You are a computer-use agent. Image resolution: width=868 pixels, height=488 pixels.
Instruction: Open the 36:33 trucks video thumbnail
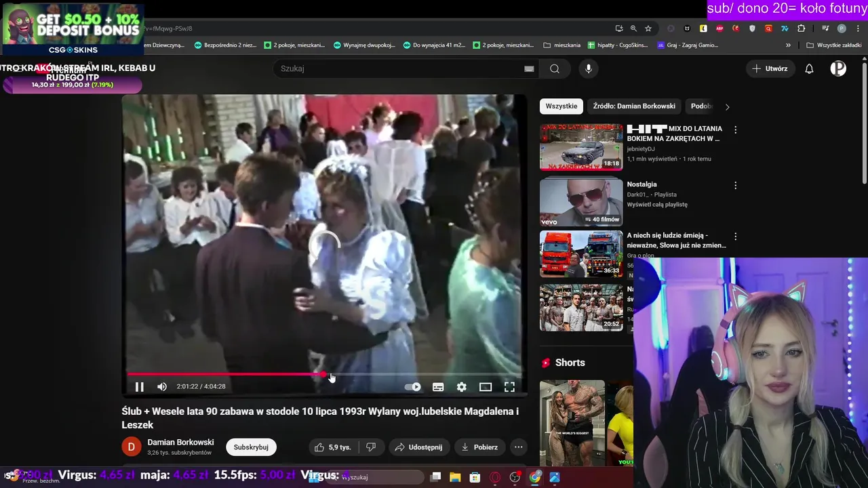tap(581, 254)
